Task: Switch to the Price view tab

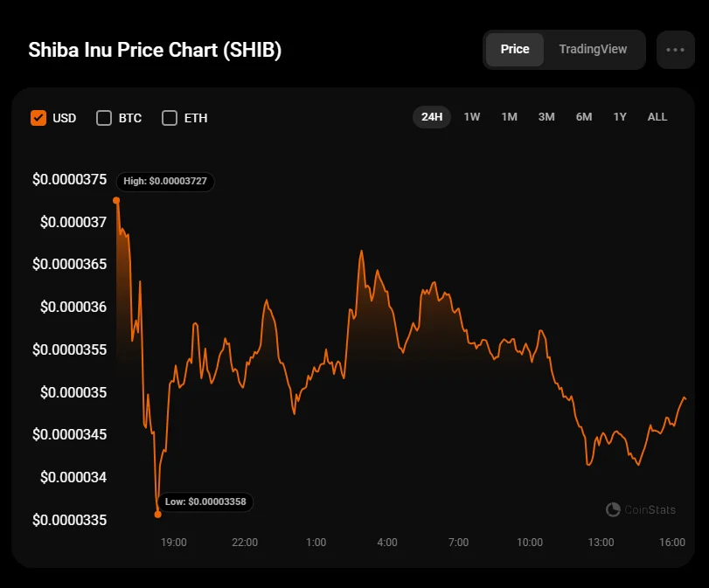Action: (x=515, y=49)
